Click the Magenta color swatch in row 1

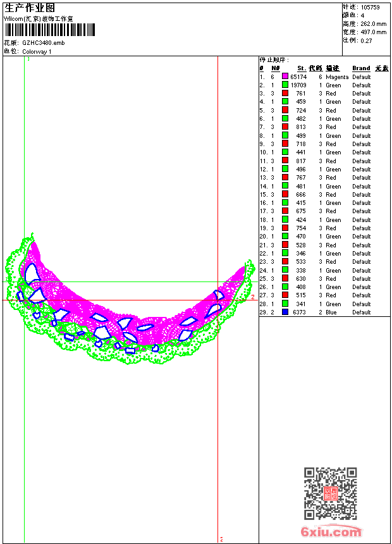[x=285, y=77]
